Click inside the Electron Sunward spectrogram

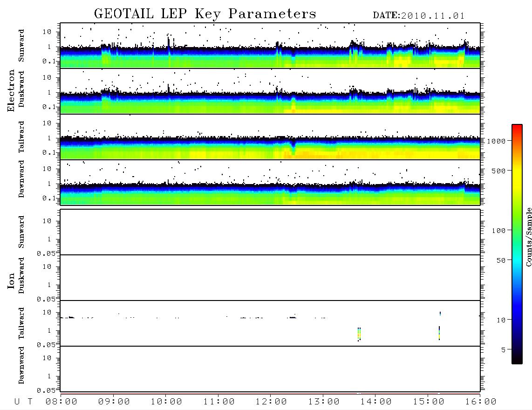pyautogui.click(x=270, y=46)
